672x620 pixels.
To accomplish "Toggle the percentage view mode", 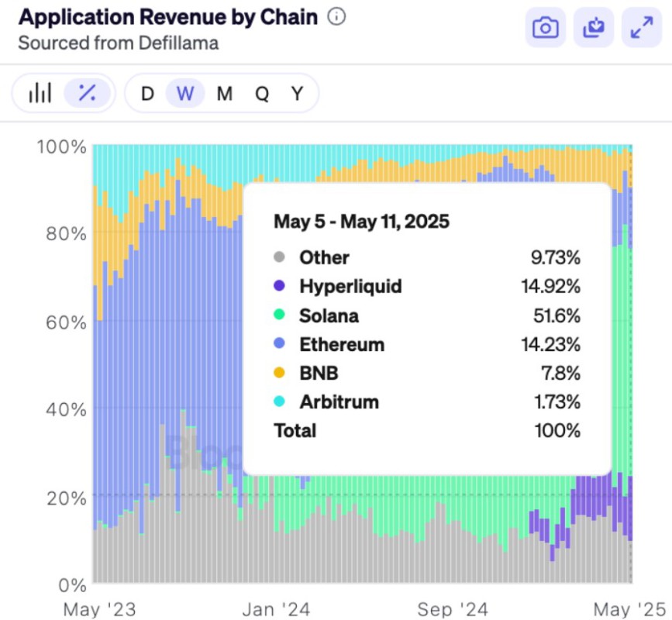I will [88, 94].
